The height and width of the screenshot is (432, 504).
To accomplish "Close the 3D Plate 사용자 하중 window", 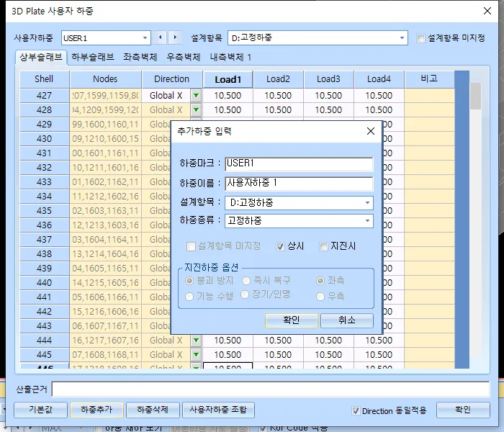I will [487, 11].
